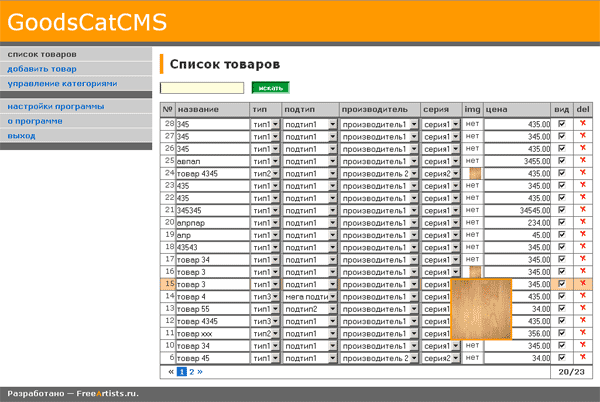Toggle вид checkbox in row 21
This screenshot has height=402, width=600.
coord(562,210)
